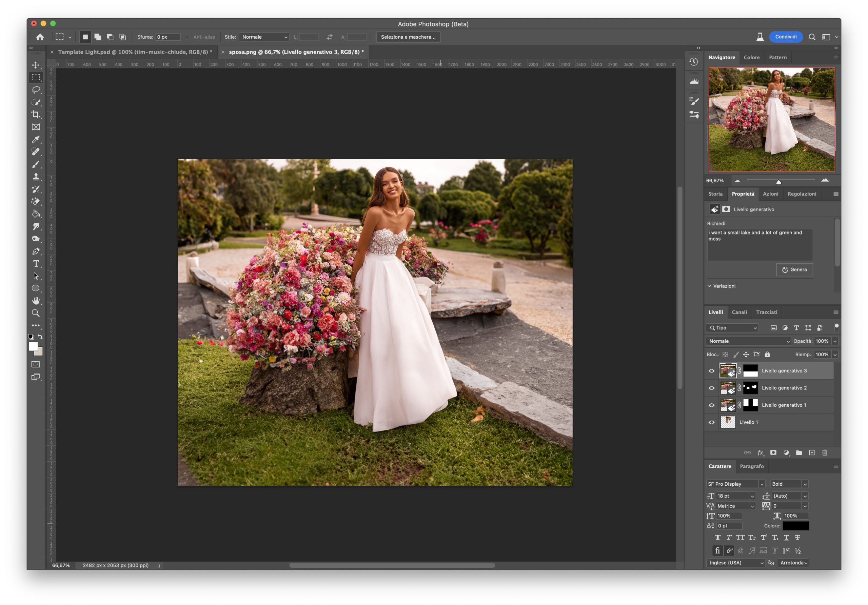Screen dimensions: 868x605
Task: Open the History panel icon
Action: [694, 62]
